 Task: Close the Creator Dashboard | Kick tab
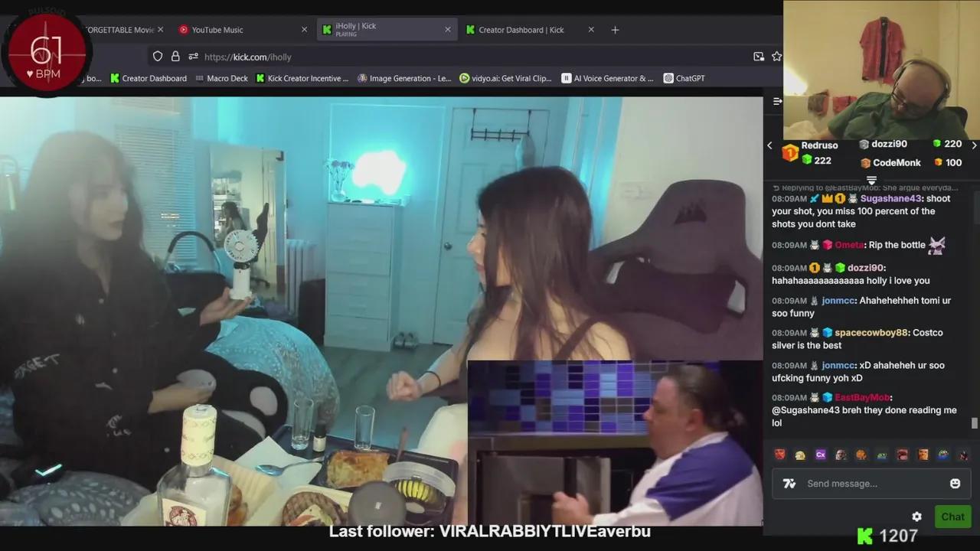click(591, 30)
